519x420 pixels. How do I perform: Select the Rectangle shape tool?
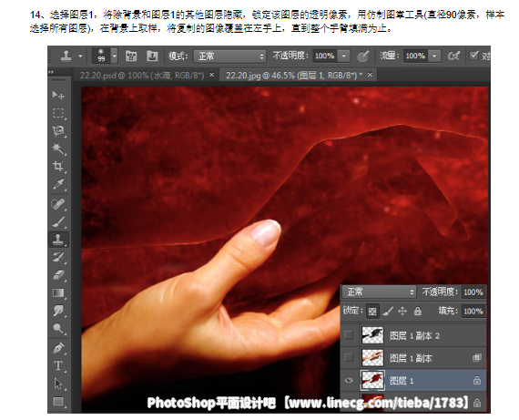pyautogui.click(x=58, y=402)
